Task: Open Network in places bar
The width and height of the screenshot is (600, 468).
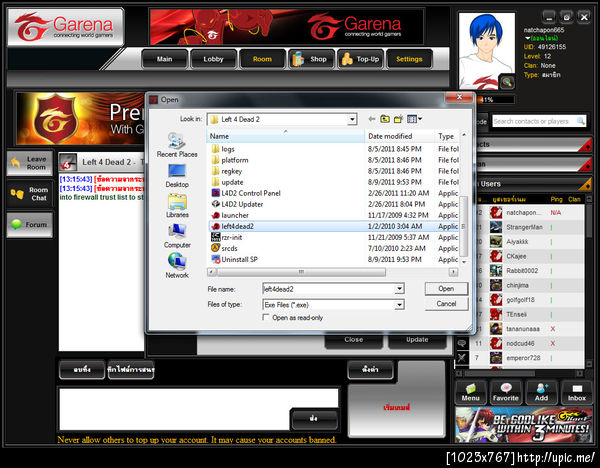Action: (x=177, y=266)
